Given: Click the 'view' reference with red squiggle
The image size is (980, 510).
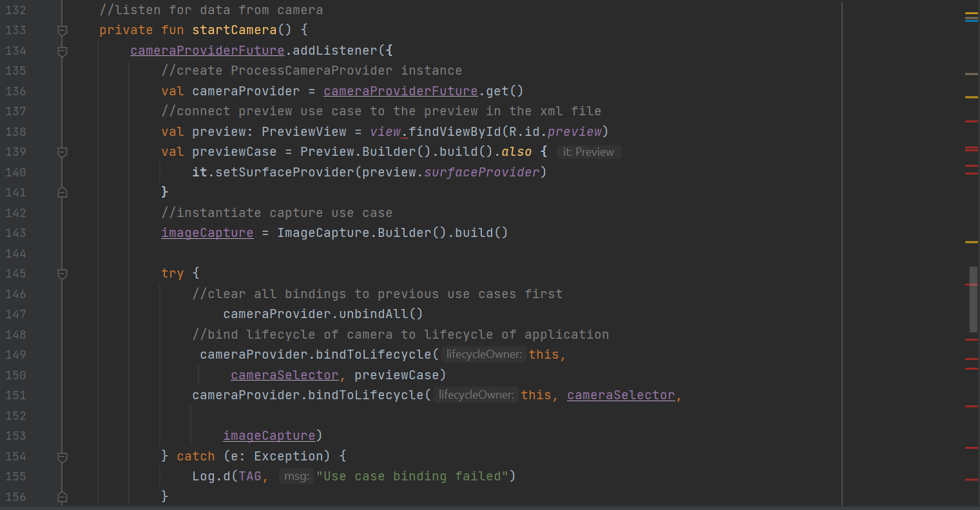Looking at the screenshot, I should tap(385, 131).
